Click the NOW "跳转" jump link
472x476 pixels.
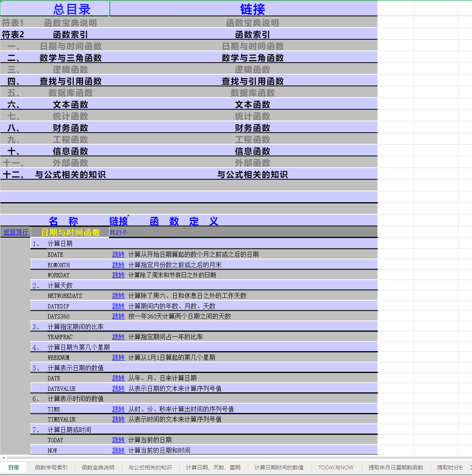[x=118, y=450]
